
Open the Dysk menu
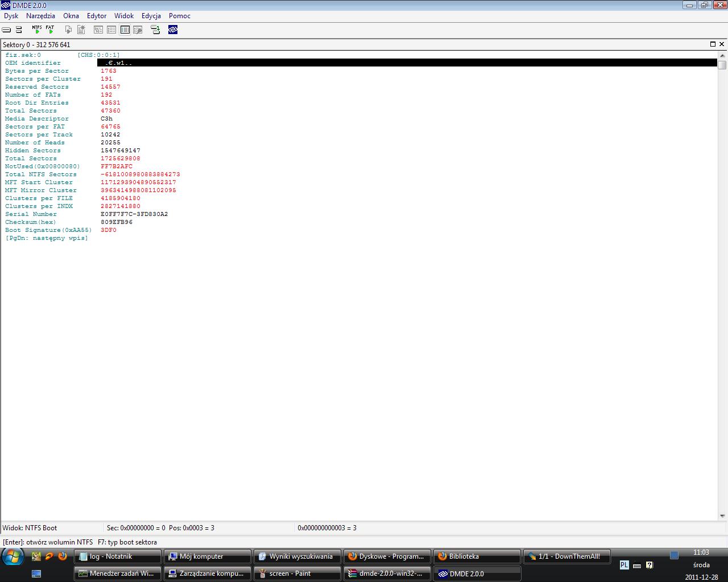(11, 16)
